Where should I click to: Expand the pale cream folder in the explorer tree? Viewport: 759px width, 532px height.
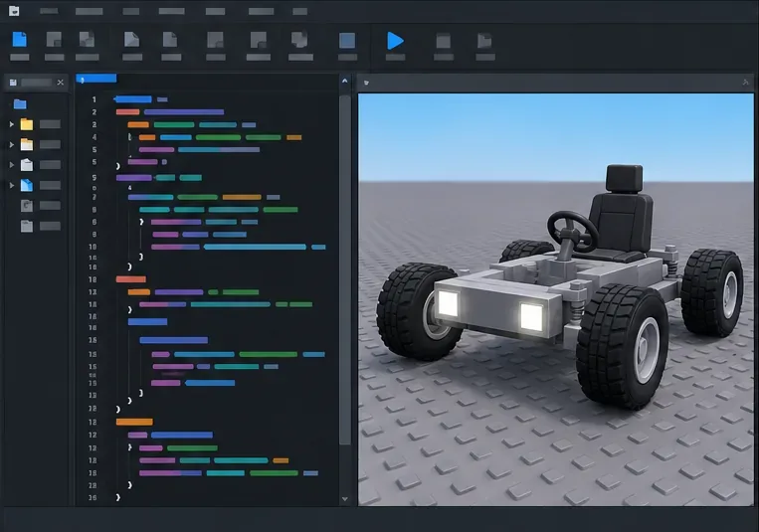(x=12, y=145)
